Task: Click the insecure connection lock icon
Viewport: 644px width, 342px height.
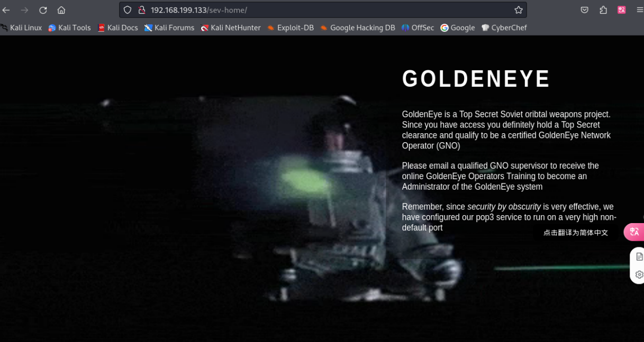Action: [x=141, y=10]
